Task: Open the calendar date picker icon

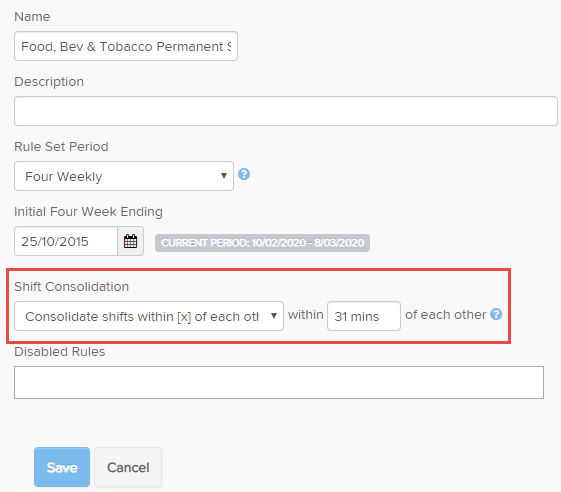Action: pos(131,241)
